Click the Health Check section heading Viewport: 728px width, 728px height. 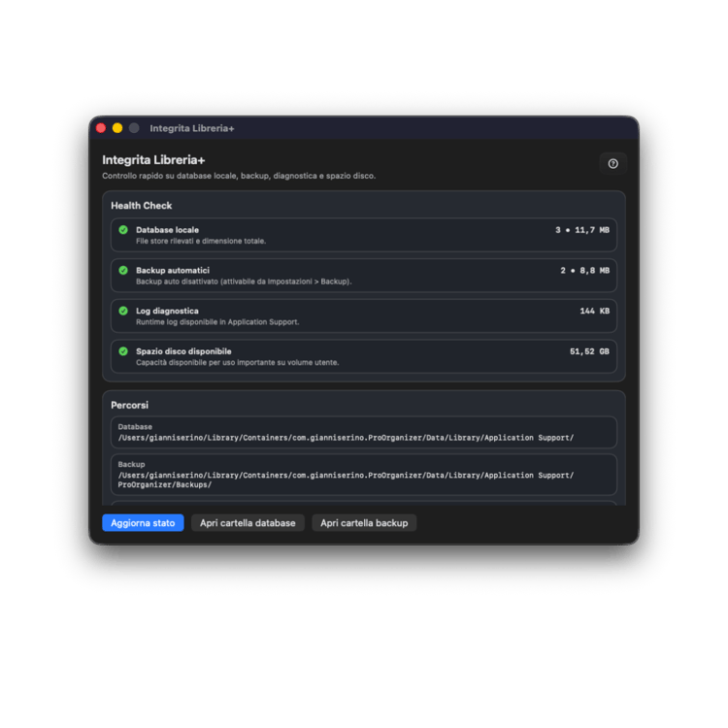141,205
